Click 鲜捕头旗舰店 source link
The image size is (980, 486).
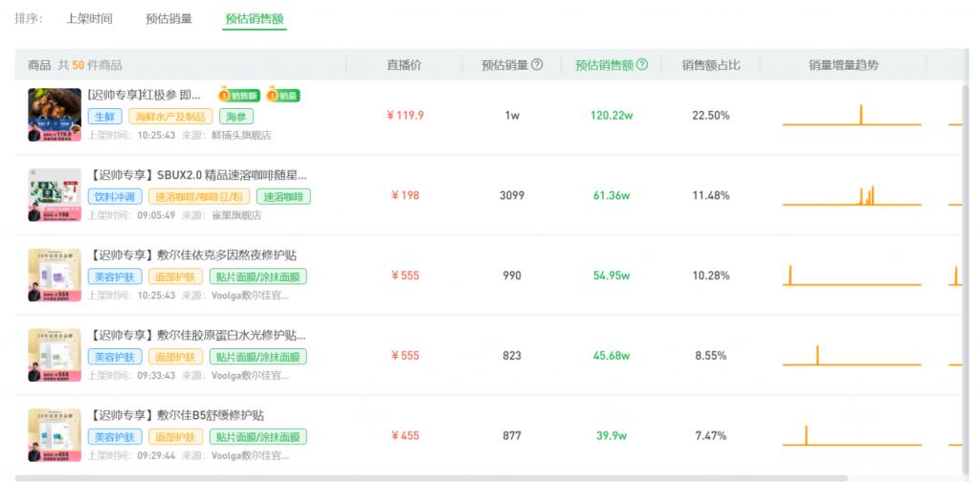tap(241, 135)
